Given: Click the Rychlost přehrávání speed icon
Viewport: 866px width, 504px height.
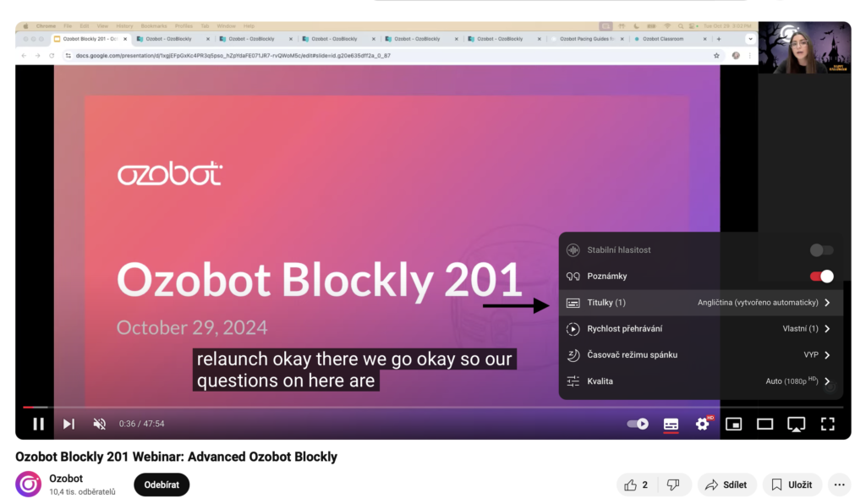Looking at the screenshot, I should [x=573, y=329].
